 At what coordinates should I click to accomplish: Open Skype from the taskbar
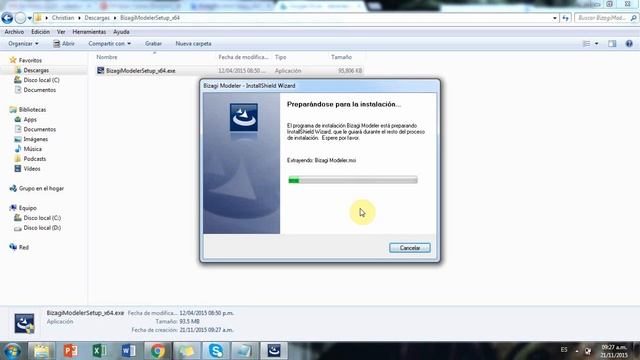216,351
